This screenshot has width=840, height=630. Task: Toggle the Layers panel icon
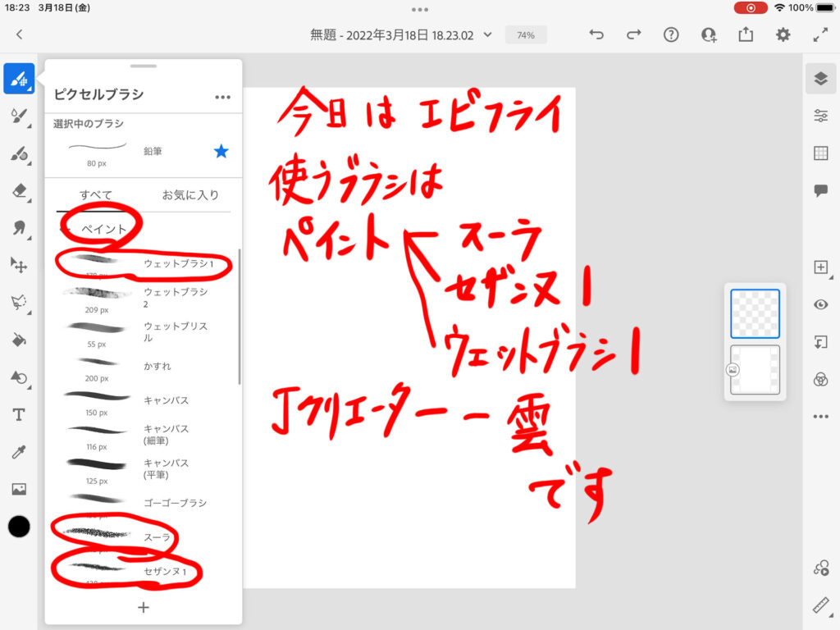pos(820,78)
